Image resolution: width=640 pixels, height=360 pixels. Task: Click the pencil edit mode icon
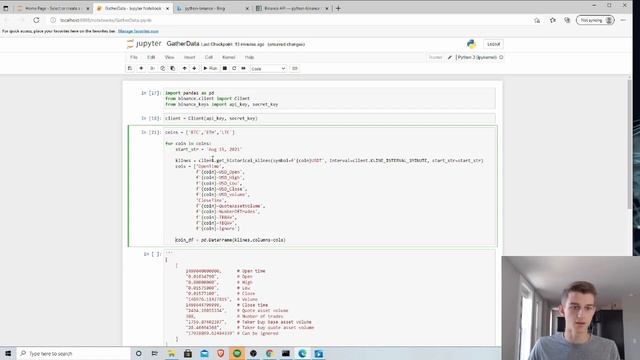[x=450, y=58]
